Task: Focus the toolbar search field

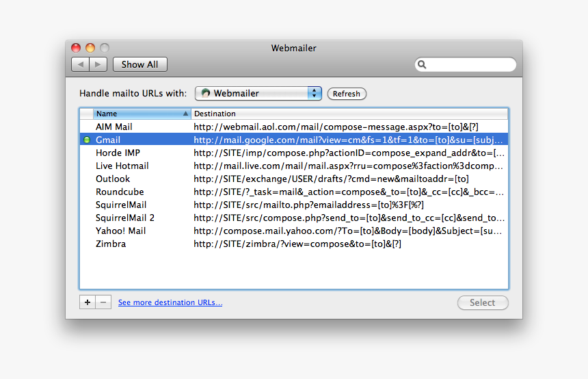Action: tap(466, 64)
